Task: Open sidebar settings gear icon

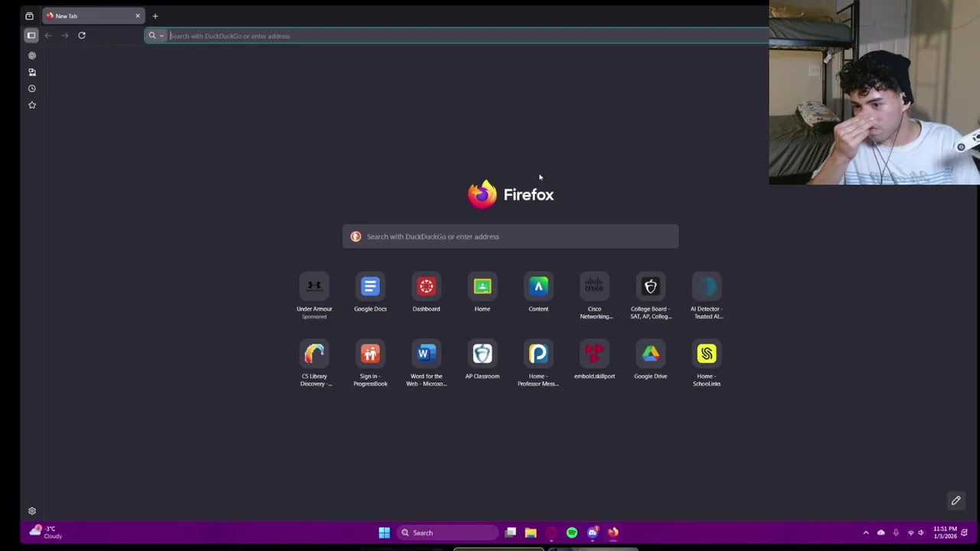Action: coord(32,511)
